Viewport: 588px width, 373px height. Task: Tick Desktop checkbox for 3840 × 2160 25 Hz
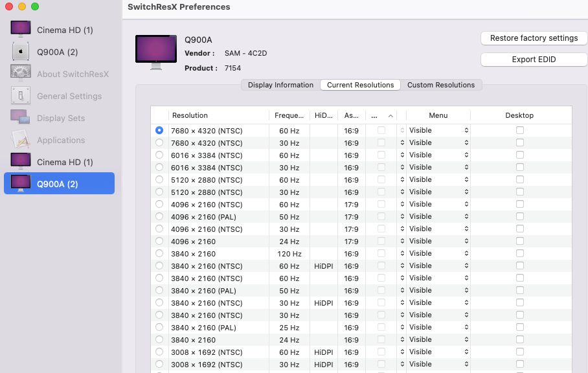pyautogui.click(x=520, y=327)
